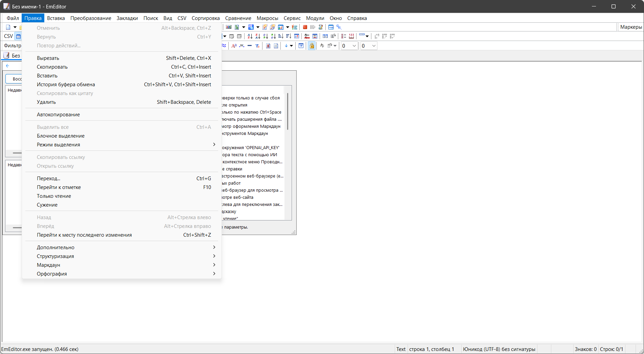644x354 pixels.
Task: Open the Макросы menu
Action: point(267,18)
